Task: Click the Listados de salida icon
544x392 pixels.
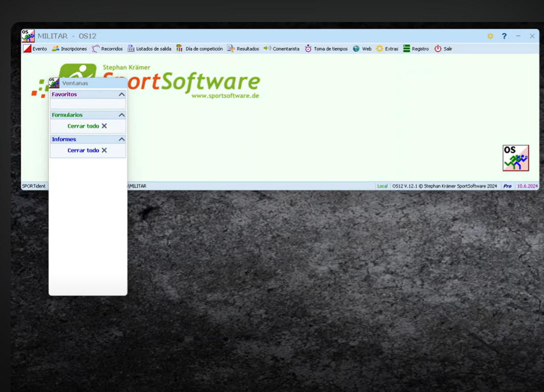Action: (131, 49)
